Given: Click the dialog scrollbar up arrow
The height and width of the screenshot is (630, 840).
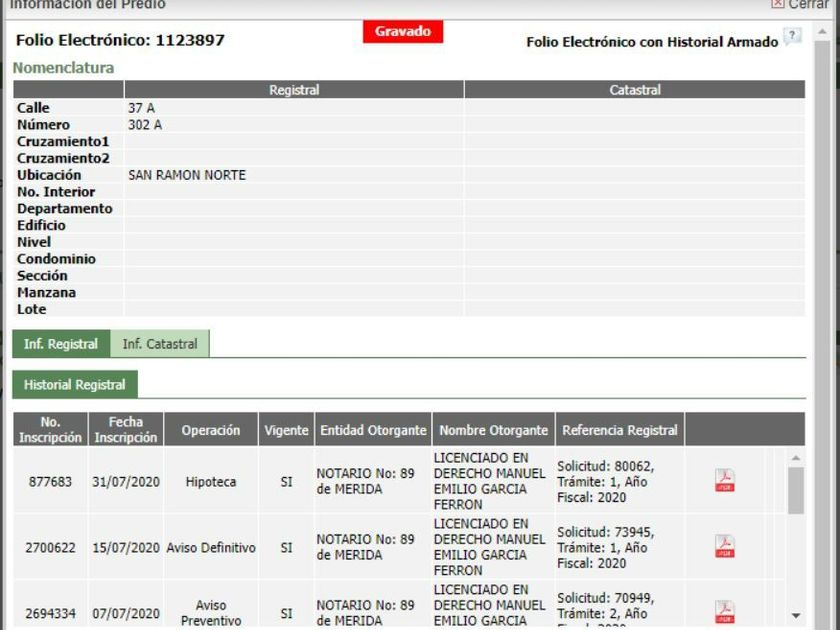Looking at the screenshot, I should (822, 32).
